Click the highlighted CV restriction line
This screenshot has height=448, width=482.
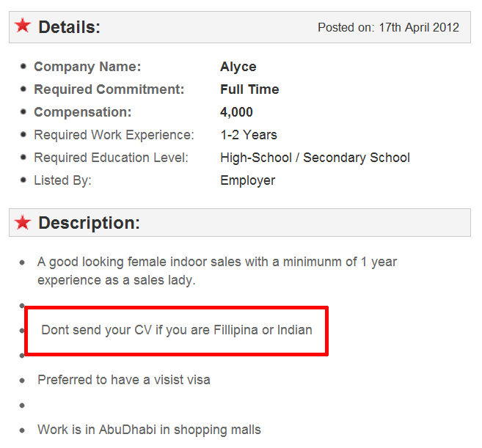tap(176, 330)
